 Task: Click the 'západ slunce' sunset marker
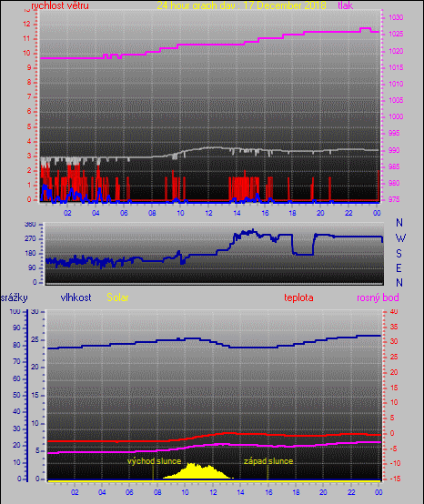pos(268,461)
